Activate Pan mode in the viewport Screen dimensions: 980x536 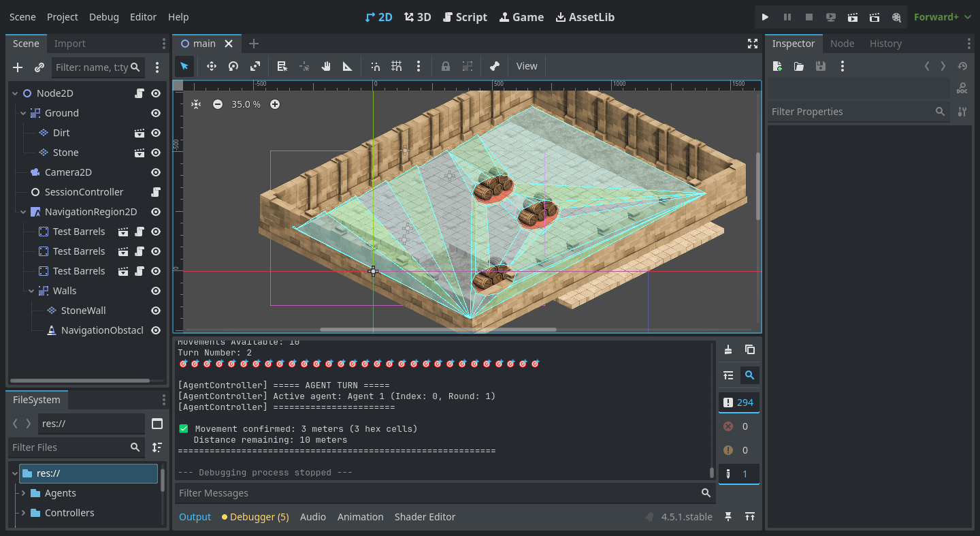(x=326, y=66)
